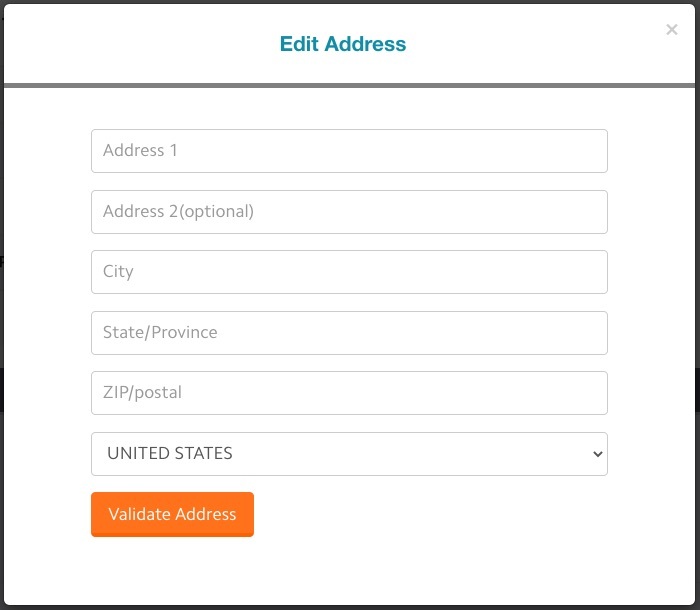Click the Address 1 placeholder text
Viewport: 700px width, 610px height.
pyautogui.click(x=140, y=150)
